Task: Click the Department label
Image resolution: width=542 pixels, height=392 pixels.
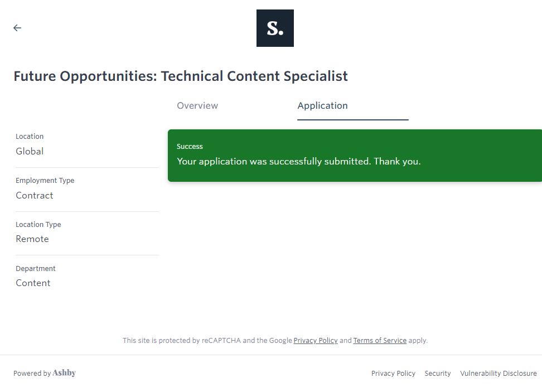Action: coord(36,268)
